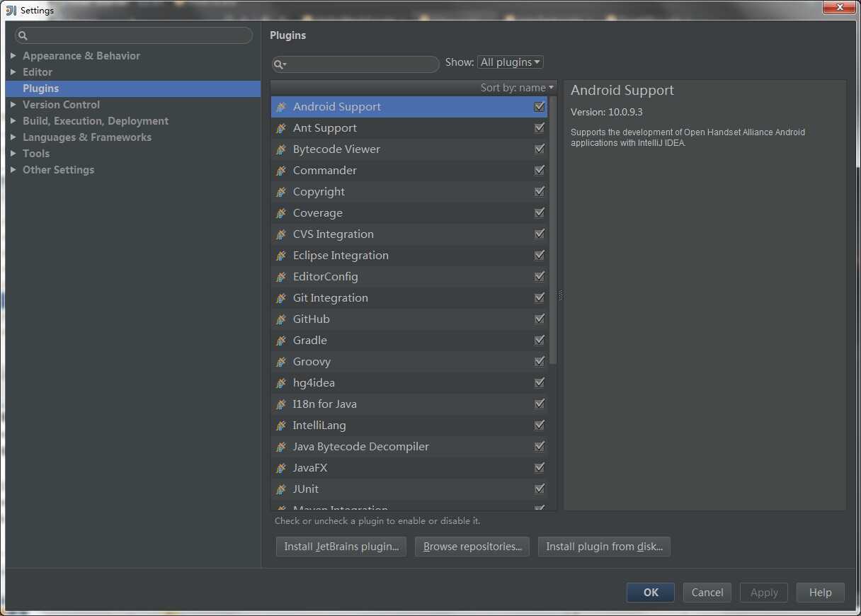Uncheck the Ant Support plugin
This screenshot has height=616, width=861.
(x=540, y=128)
